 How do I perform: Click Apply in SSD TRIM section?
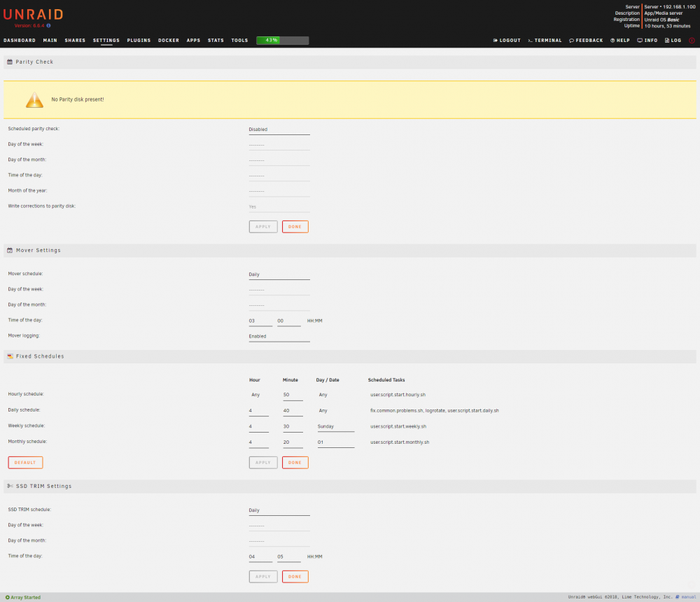tap(263, 577)
